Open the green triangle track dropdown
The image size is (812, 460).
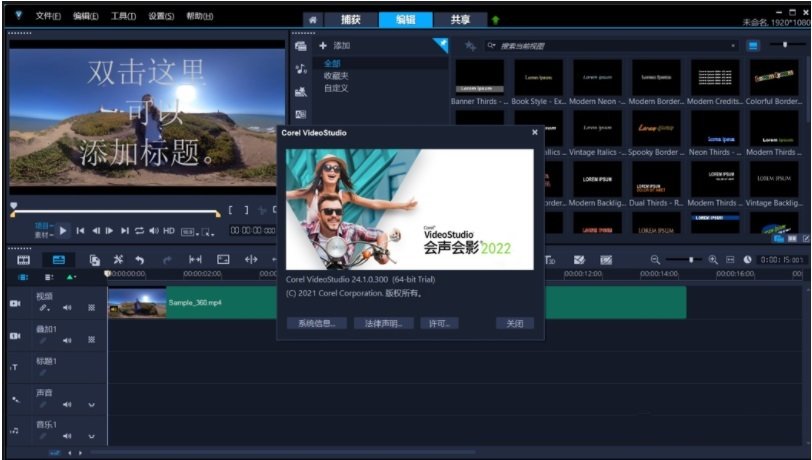(71, 277)
